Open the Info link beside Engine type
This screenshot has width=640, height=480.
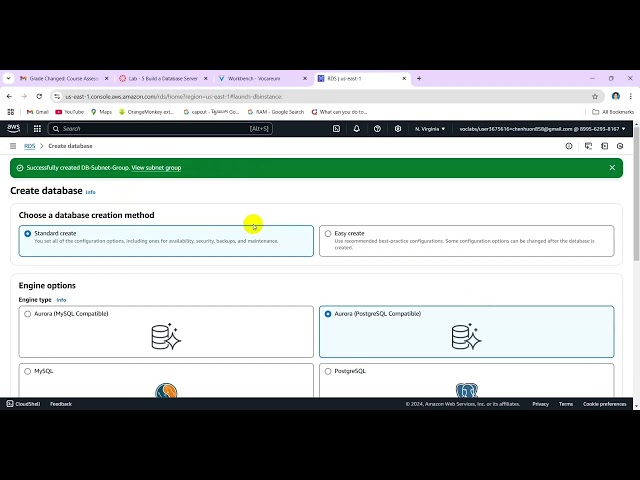click(61, 300)
